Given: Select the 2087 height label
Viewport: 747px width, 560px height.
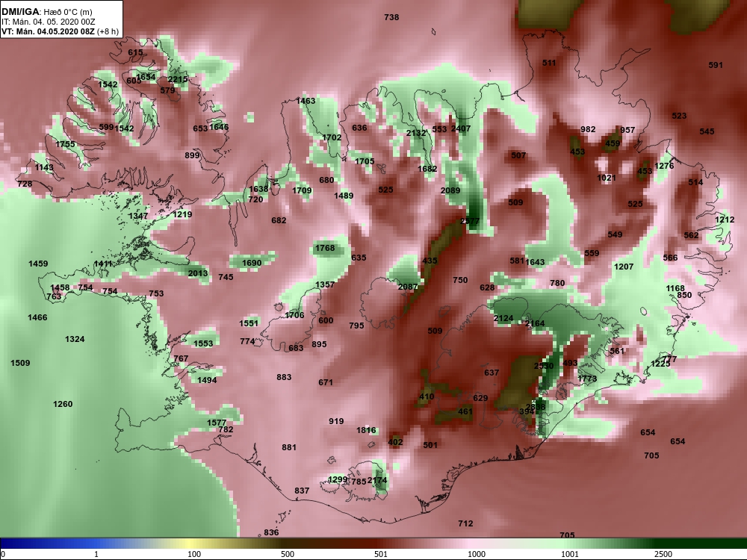Looking at the screenshot, I should [x=408, y=287].
